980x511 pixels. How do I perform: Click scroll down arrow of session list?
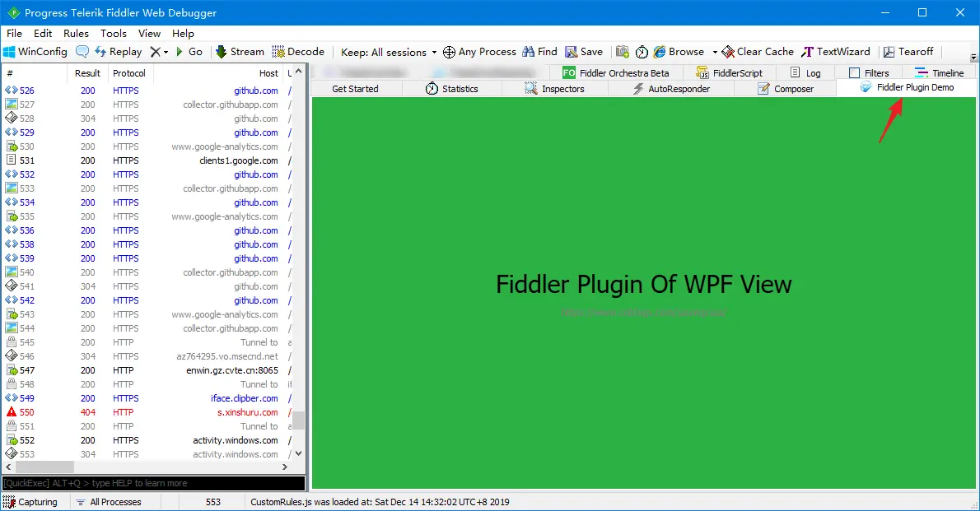click(x=299, y=453)
